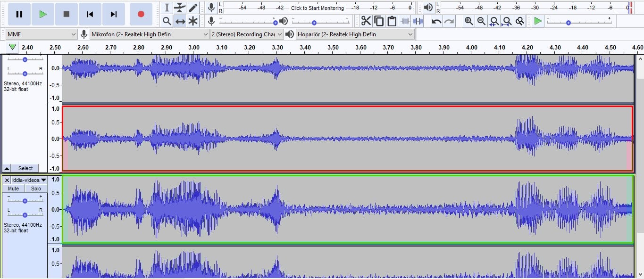Click the Cut scissors icon

pos(366,21)
